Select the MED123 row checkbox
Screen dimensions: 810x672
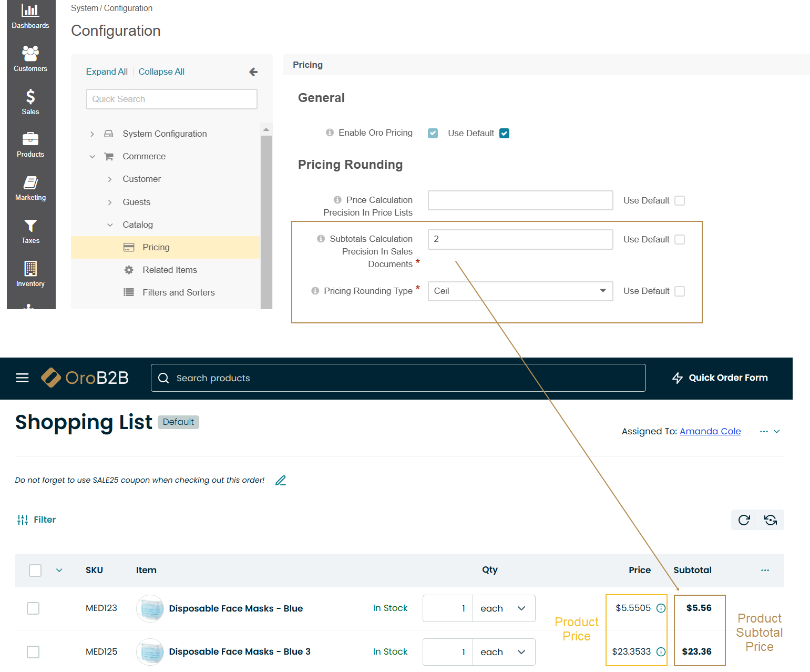click(33, 608)
